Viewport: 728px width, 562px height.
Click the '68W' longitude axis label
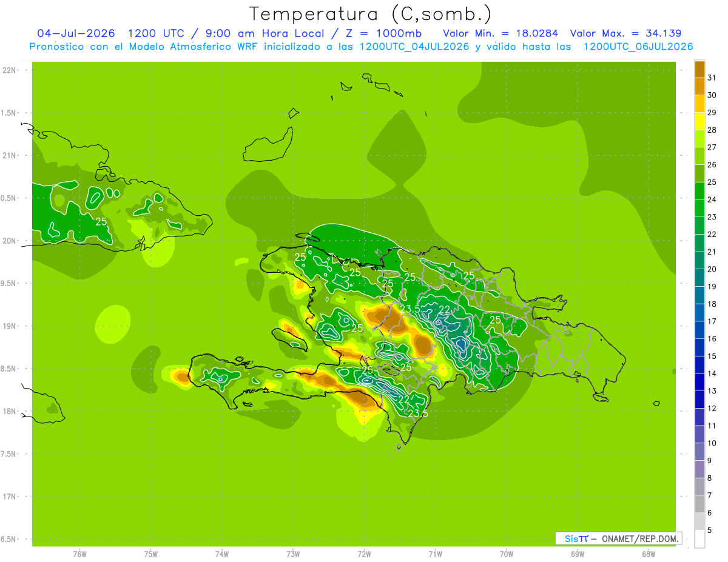tap(649, 554)
